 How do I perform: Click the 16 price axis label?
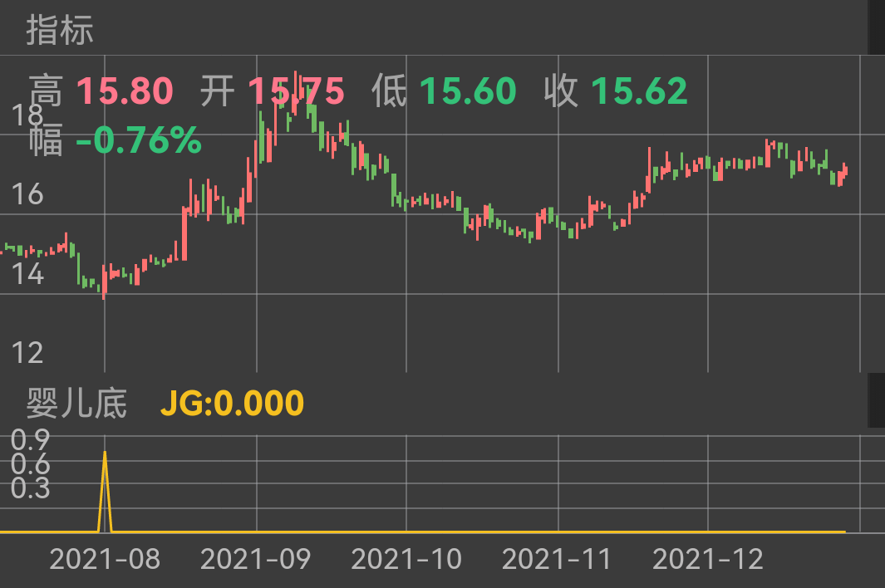click(27, 194)
